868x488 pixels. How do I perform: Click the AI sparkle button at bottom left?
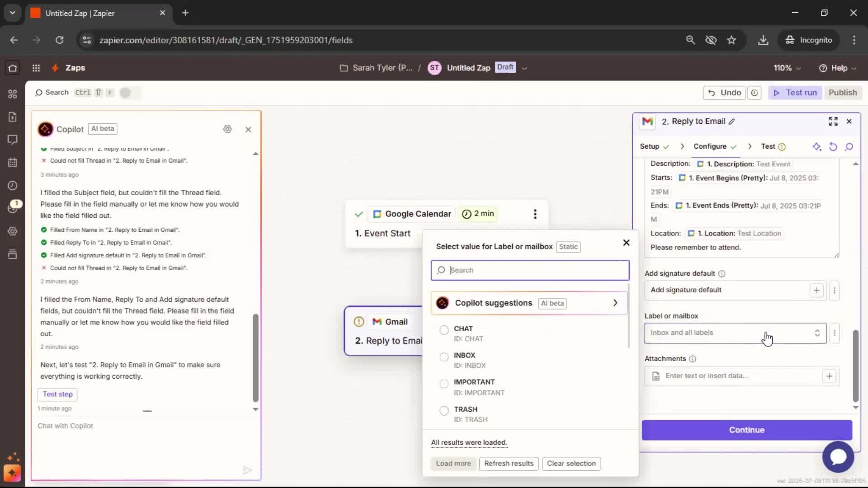click(x=12, y=473)
